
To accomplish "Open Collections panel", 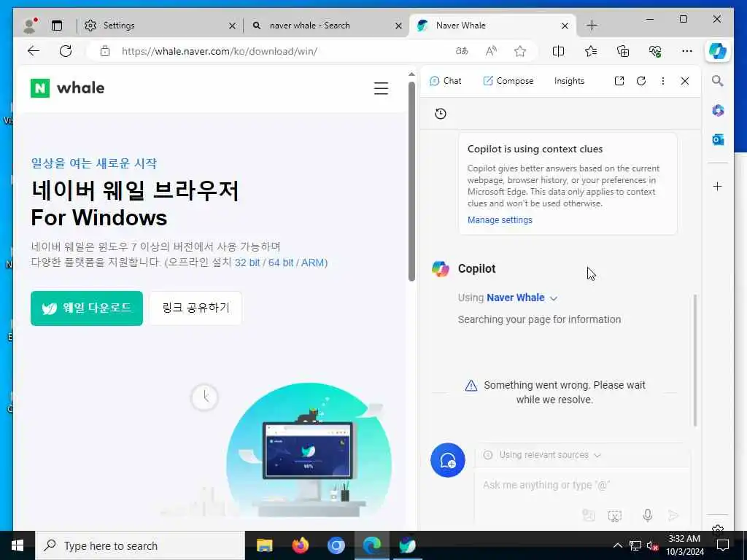I will [623, 51].
